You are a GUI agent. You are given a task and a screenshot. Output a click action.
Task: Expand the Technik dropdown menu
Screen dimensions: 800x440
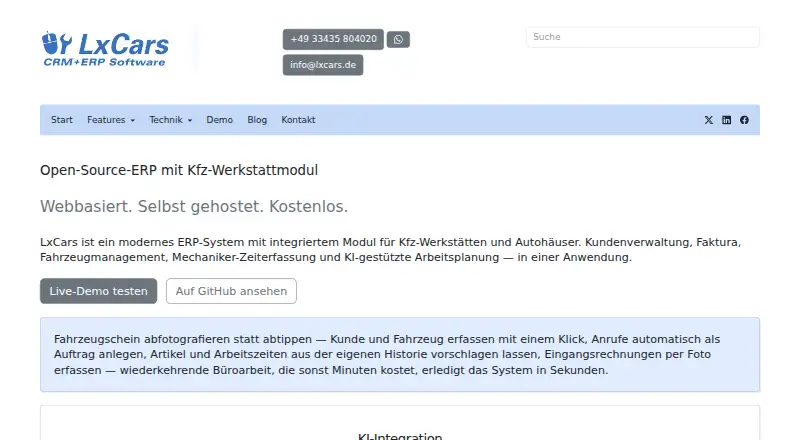[170, 120]
